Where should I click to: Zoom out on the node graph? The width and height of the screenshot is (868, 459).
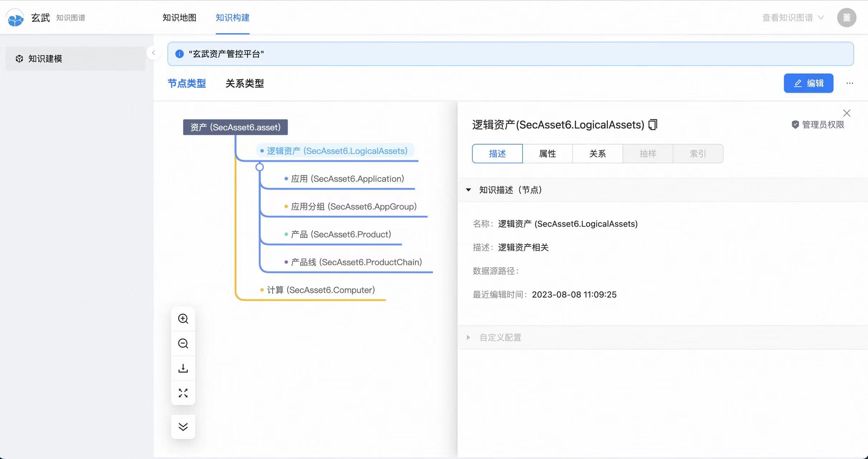183,344
